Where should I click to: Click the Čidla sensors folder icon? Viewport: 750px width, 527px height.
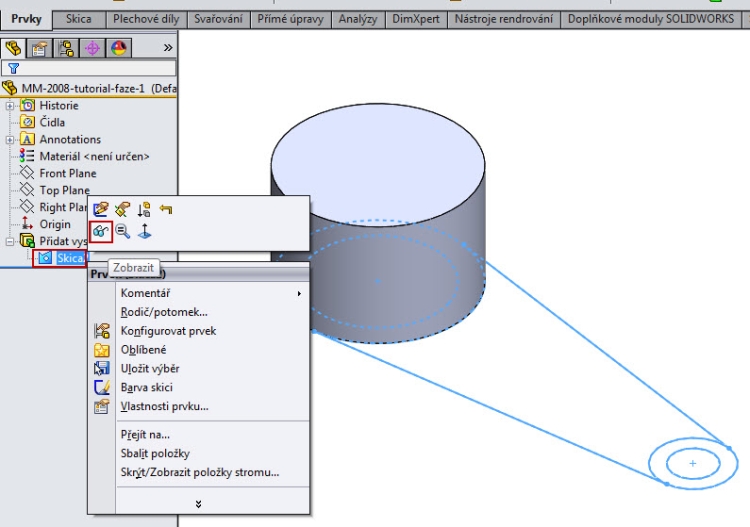(x=28, y=122)
